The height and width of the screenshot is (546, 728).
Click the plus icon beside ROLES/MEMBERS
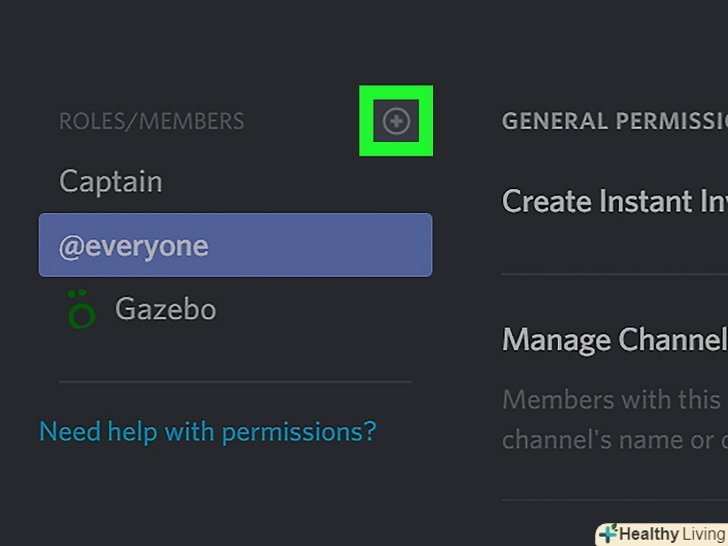[x=396, y=121]
